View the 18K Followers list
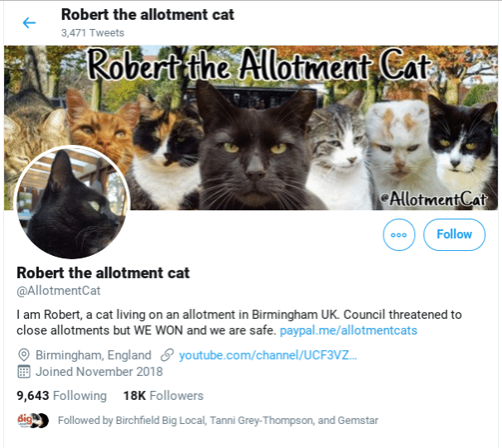The width and height of the screenshot is (502, 448). pyautogui.click(x=163, y=396)
